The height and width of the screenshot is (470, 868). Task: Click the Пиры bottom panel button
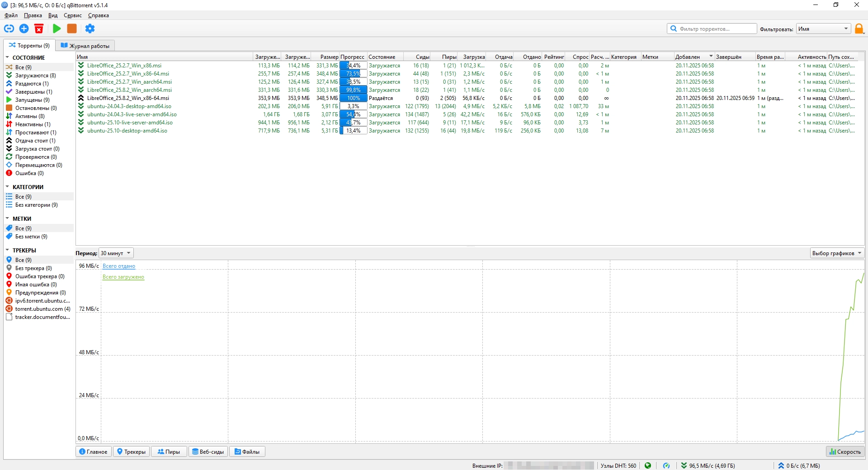[x=169, y=451]
